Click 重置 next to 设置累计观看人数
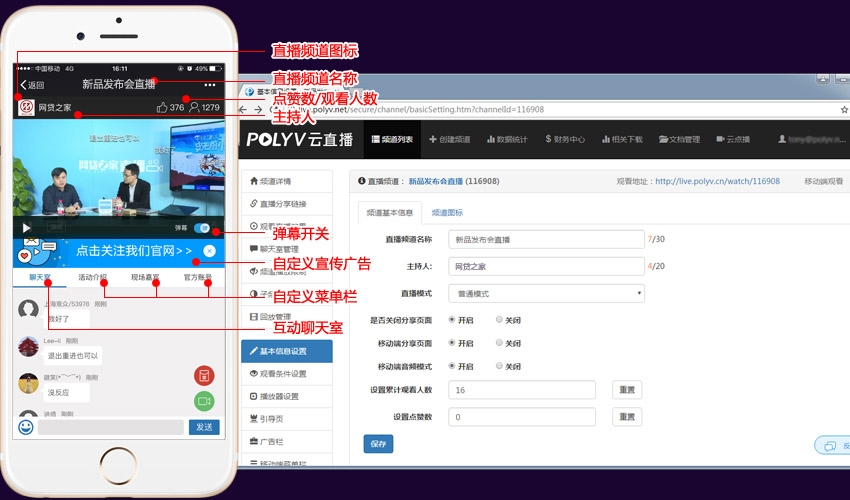 point(627,390)
